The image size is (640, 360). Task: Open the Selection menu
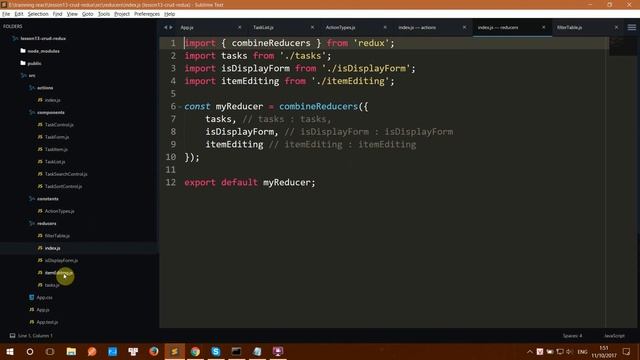[38, 14]
